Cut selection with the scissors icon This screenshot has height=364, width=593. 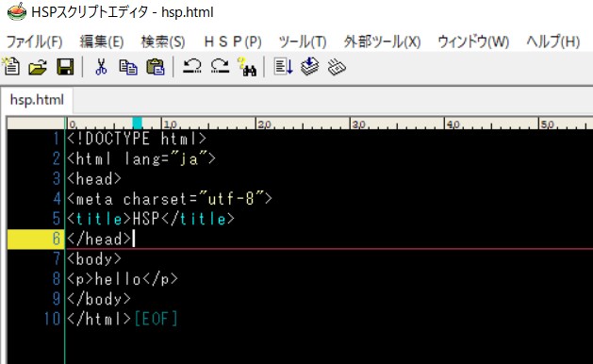click(101, 67)
